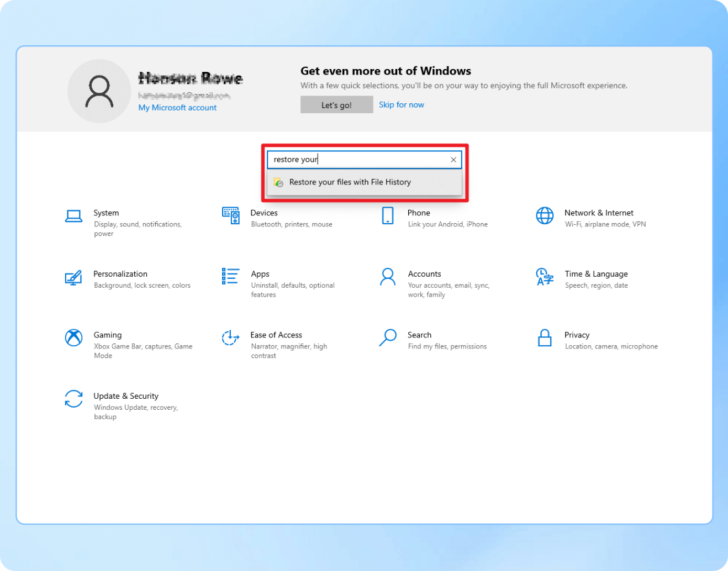Viewport: 728px width, 571px height.
Task: Open System settings laptop icon
Action: click(73, 216)
